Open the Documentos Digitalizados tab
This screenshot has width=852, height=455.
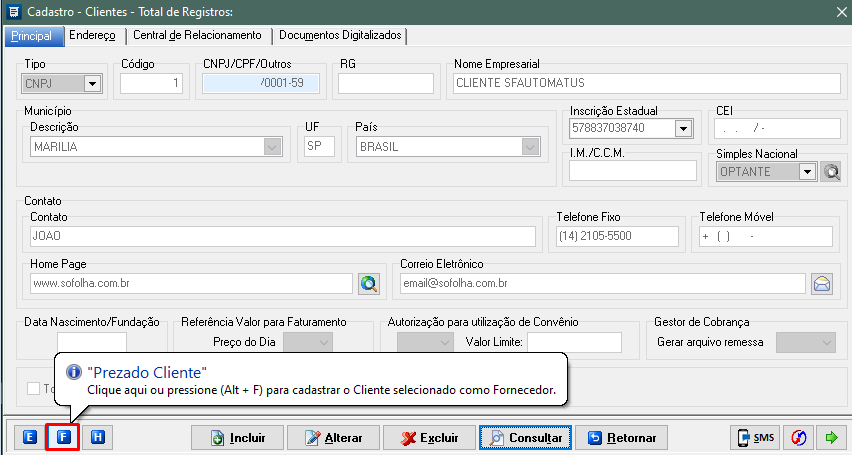click(340, 35)
